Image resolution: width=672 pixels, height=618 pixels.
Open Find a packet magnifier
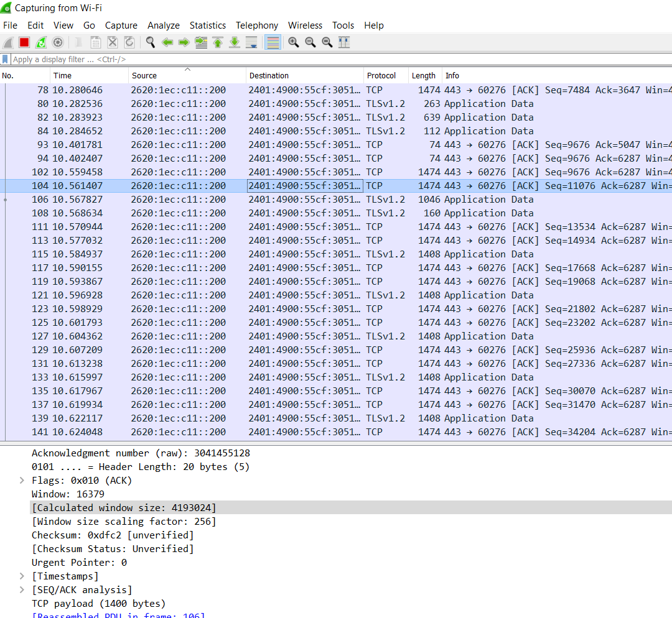[x=151, y=42]
